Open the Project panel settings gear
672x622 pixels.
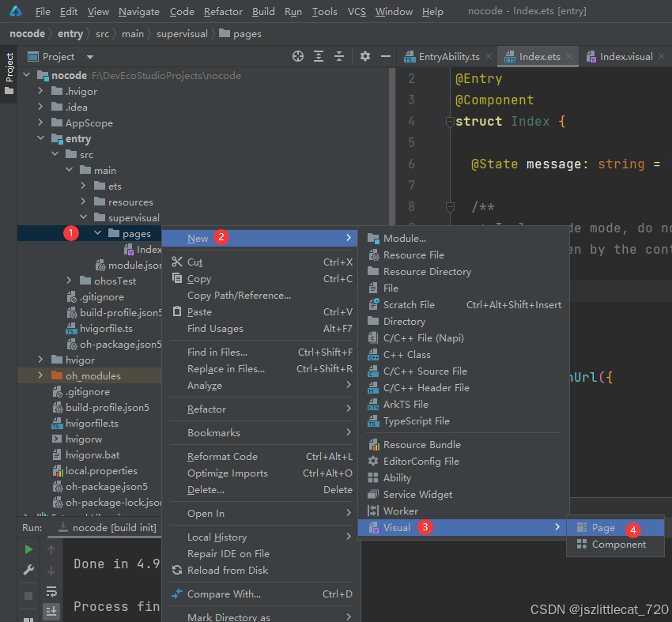pyautogui.click(x=364, y=56)
